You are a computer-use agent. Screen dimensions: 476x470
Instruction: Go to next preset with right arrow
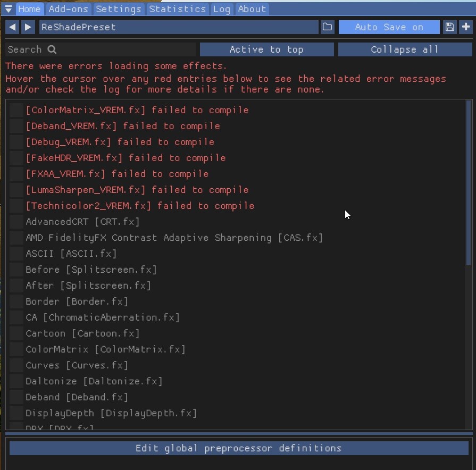[28, 27]
